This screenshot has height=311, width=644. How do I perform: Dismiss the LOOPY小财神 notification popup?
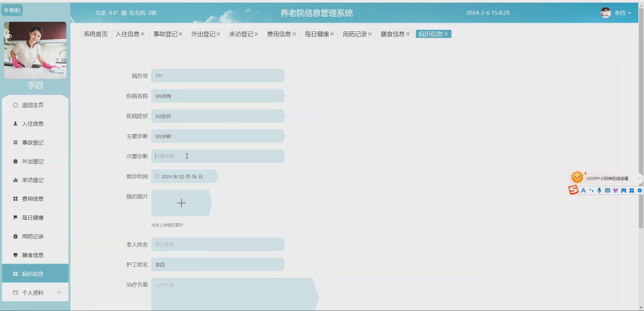(x=638, y=178)
